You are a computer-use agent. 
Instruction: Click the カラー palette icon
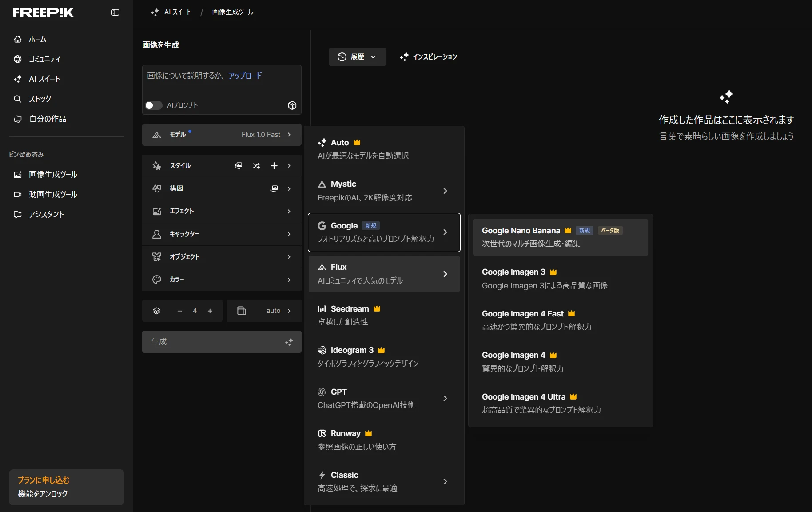(157, 280)
